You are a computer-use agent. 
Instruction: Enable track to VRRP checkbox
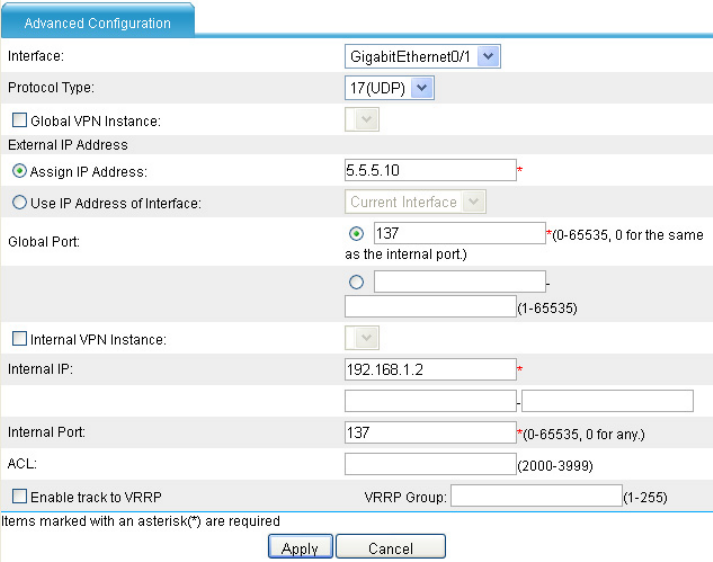pos(19,496)
